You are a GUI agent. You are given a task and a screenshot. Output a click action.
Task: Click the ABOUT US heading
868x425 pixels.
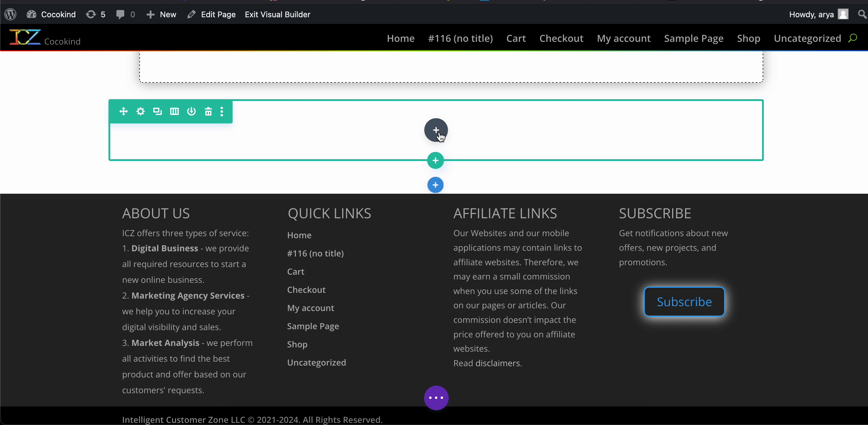(156, 213)
